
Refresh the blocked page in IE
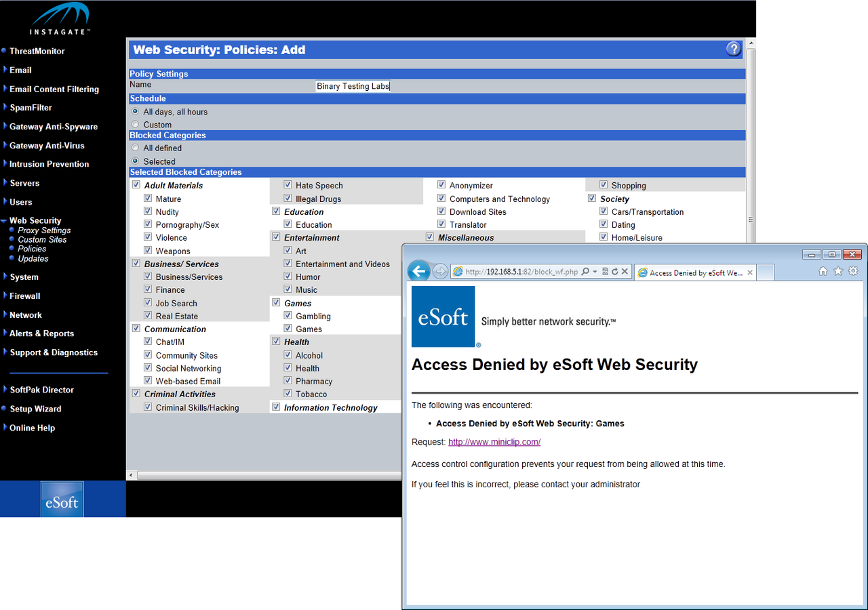(615, 271)
